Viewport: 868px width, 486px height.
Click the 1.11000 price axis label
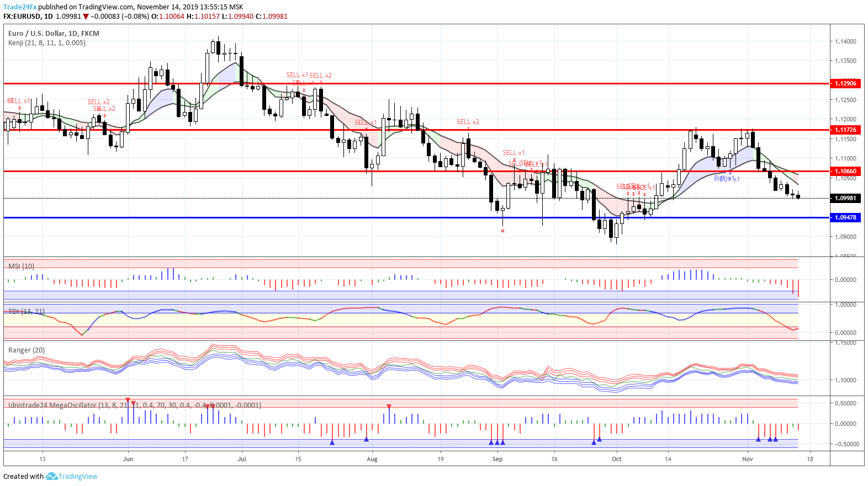click(845, 159)
